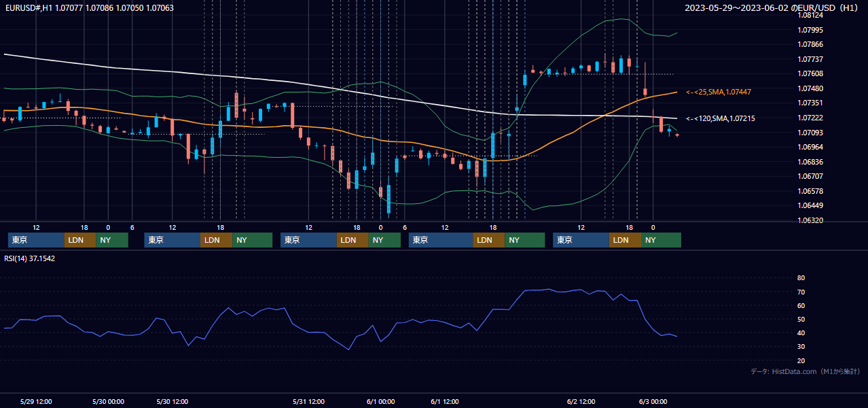The image size is (868, 408).
Task: Click the RSI scale value 20
Action: [801, 360]
